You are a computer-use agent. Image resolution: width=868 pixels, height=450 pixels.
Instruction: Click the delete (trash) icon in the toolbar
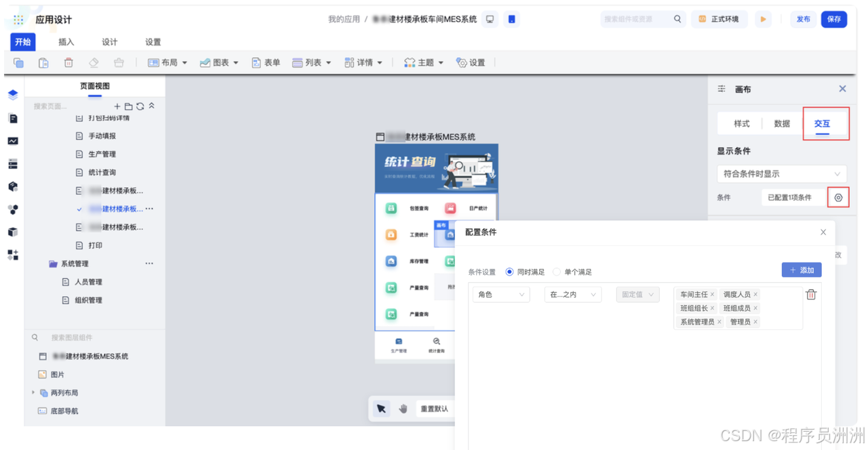[x=68, y=62]
